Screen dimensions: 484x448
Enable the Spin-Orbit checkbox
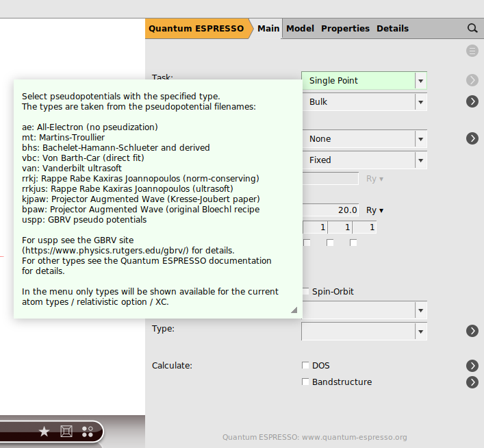pos(305,291)
